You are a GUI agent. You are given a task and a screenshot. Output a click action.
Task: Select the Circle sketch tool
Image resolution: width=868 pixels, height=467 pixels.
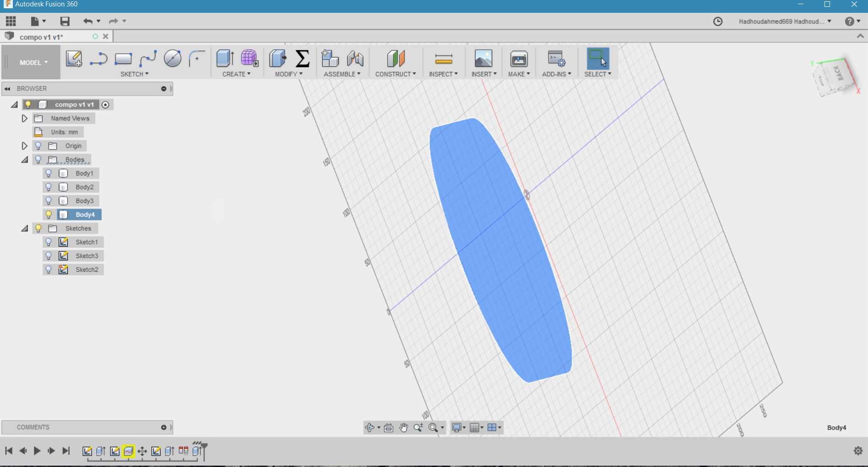click(x=172, y=59)
